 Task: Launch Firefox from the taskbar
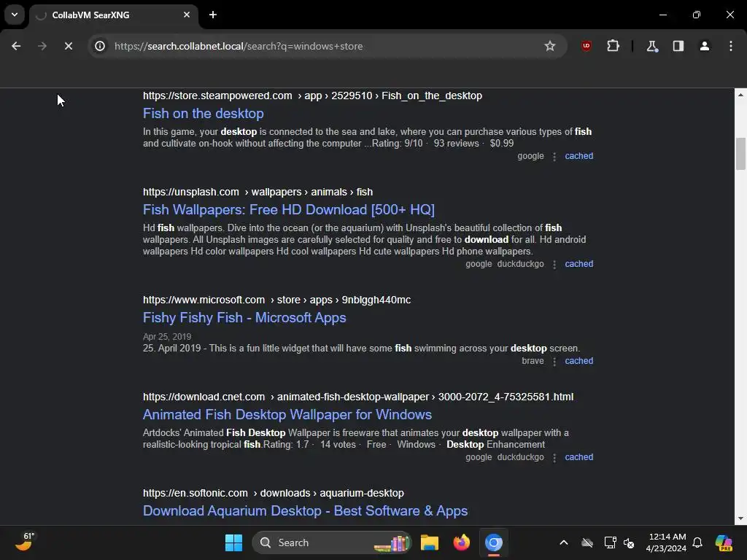tap(461, 542)
